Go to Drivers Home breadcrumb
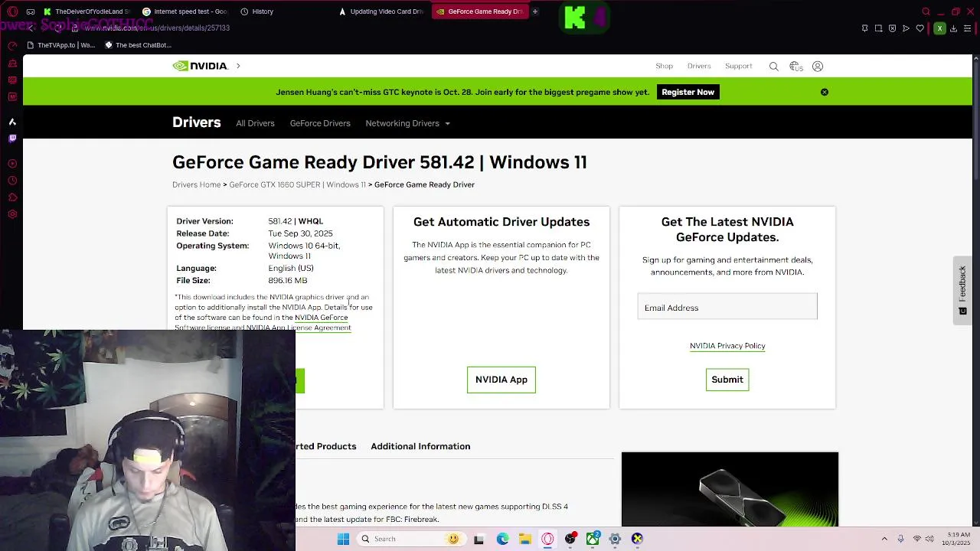Viewport: 980px width, 551px height. pos(196,184)
